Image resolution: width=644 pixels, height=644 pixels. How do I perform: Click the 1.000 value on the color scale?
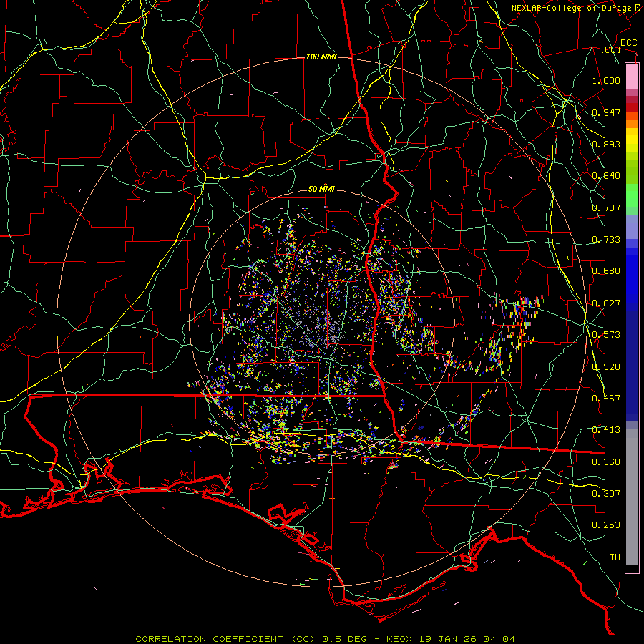click(x=606, y=80)
